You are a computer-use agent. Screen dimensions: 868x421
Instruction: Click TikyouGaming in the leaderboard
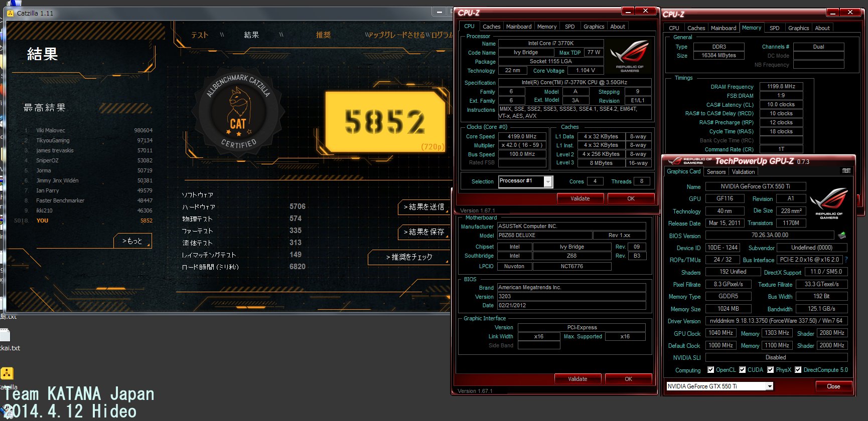point(53,140)
